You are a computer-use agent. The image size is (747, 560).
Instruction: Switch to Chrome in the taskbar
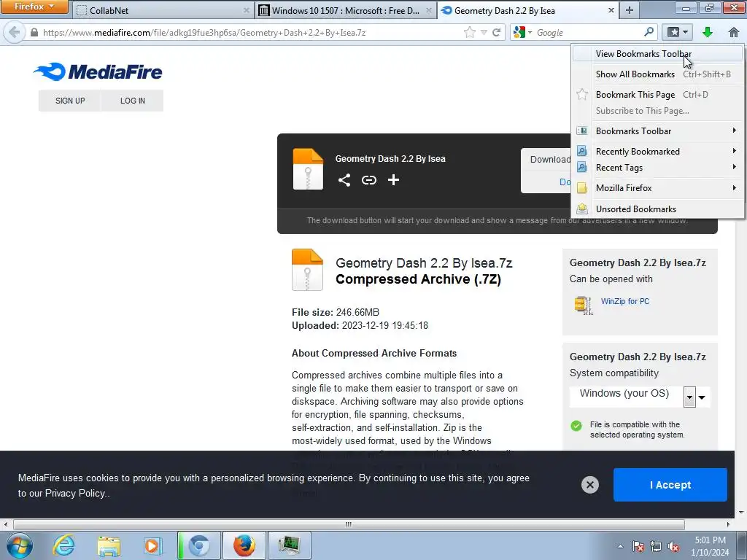tap(198, 545)
